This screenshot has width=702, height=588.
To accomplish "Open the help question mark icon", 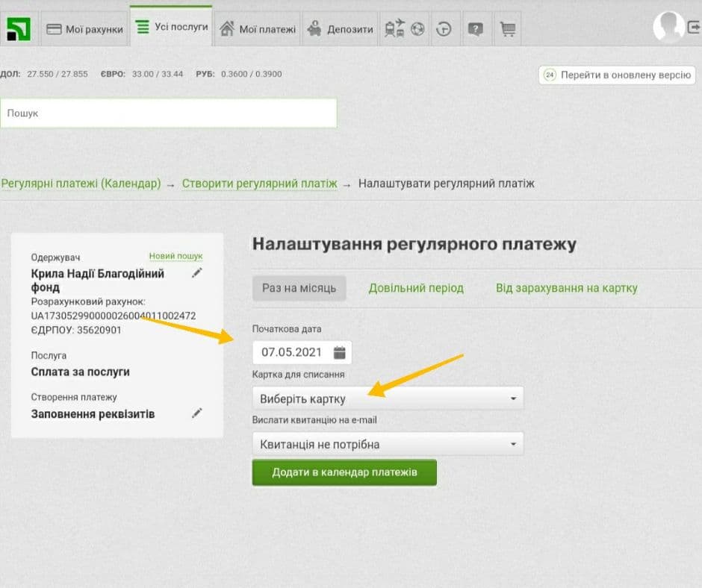I will [x=476, y=30].
